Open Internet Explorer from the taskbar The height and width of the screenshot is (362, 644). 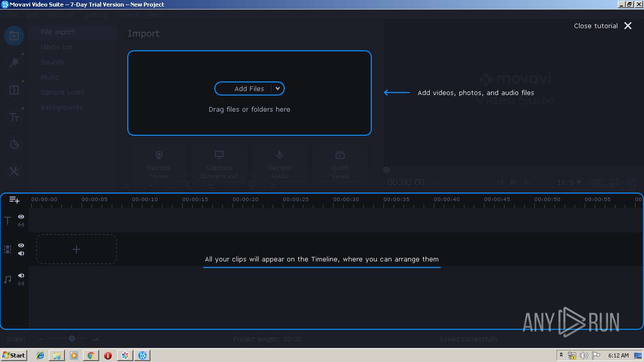pyautogui.click(x=40, y=355)
